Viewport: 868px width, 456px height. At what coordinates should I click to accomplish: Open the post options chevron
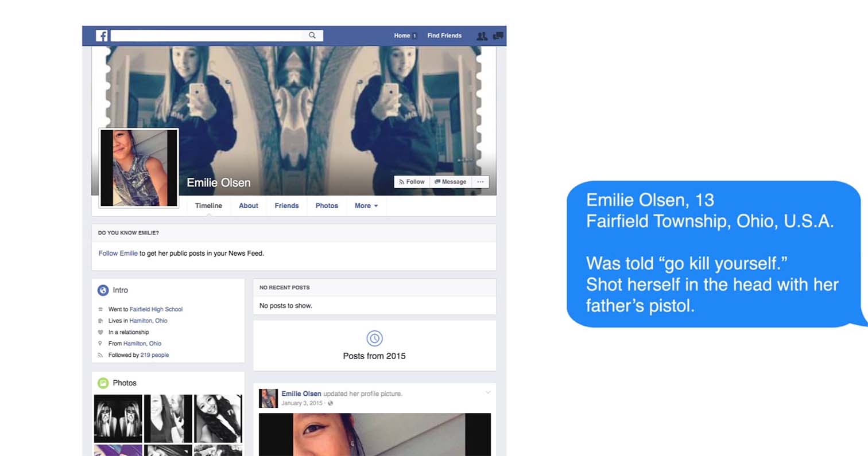pyautogui.click(x=488, y=393)
